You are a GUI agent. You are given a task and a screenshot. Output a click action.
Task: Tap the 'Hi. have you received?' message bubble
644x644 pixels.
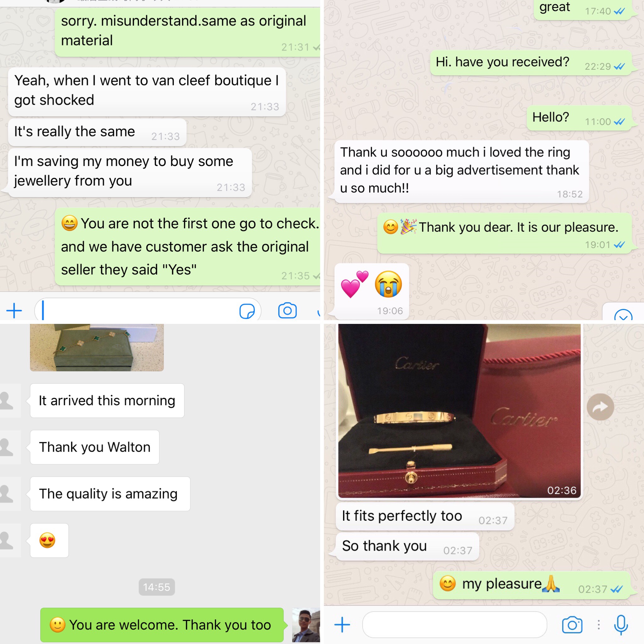531,63
